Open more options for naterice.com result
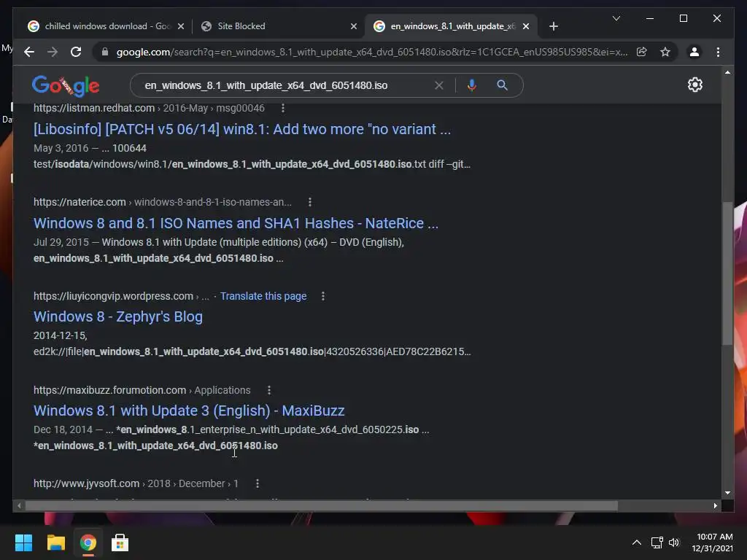 coord(310,202)
